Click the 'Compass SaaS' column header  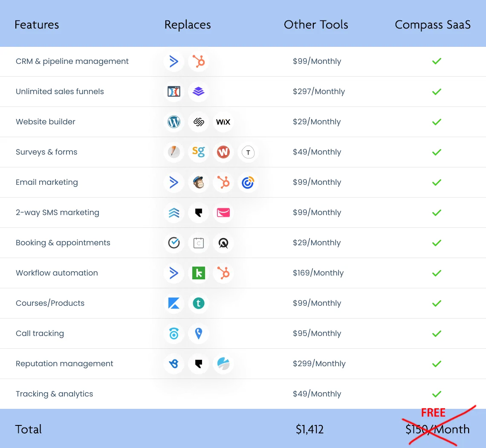click(433, 25)
